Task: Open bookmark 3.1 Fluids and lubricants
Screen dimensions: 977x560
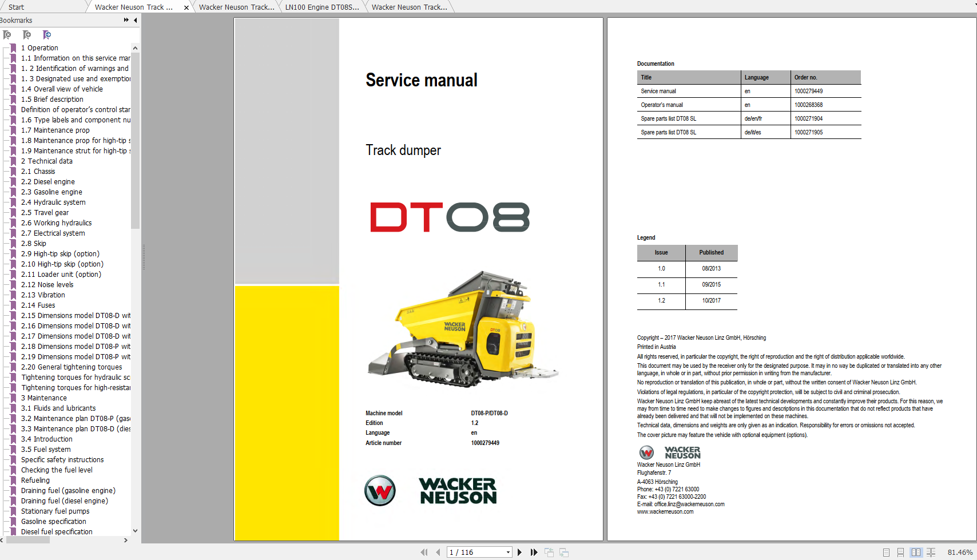Action: click(x=58, y=408)
